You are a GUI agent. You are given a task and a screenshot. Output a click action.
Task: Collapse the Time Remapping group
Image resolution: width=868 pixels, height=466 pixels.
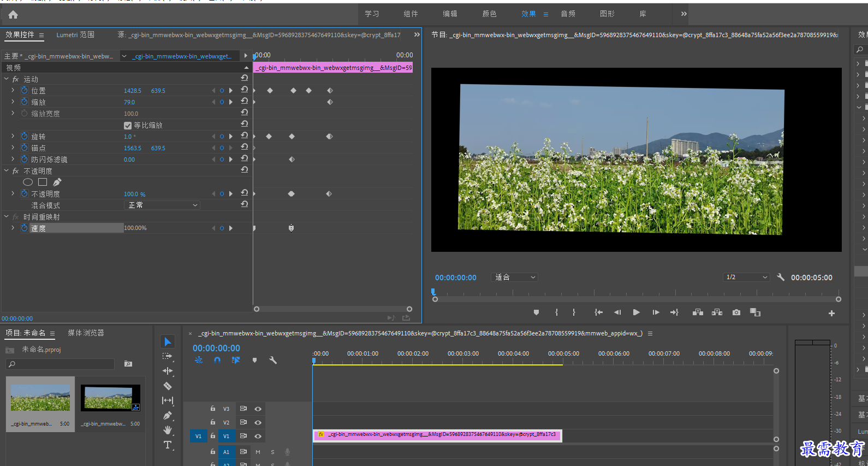pyautogui.click(x=7, y=216)
